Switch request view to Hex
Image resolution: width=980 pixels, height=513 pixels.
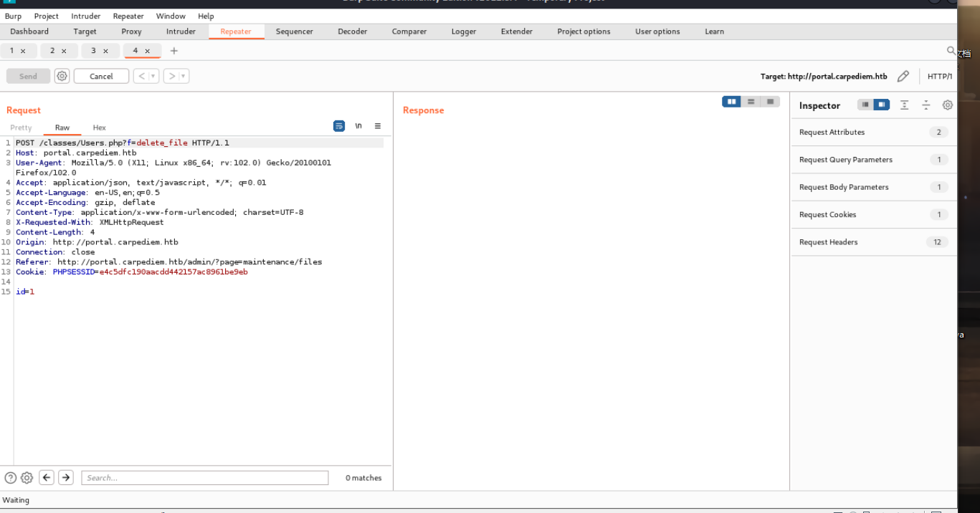pos(99,128)
